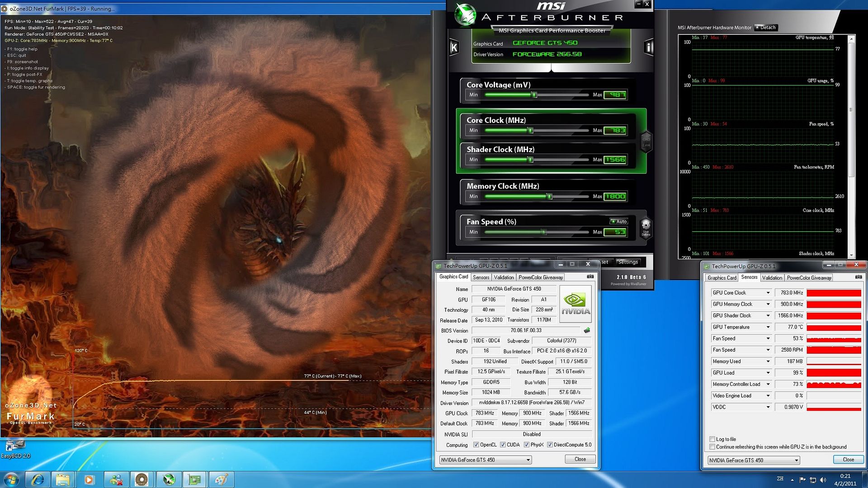Expand the GPU Load sensor dropdown
The height and width of the screenshot is (488, 868).
pos(768,373)
